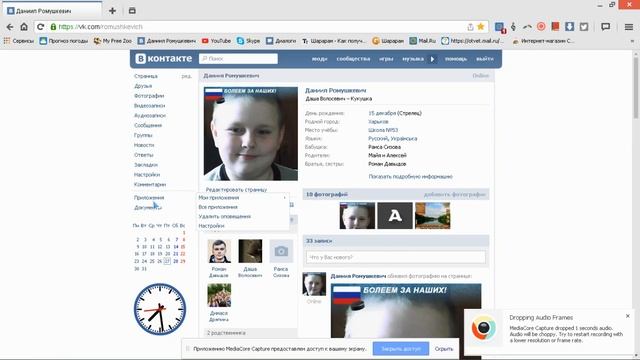Click the ВКонтакте logo
The width and height of the screenshot is (640, 360).
[x=163, y=58]
